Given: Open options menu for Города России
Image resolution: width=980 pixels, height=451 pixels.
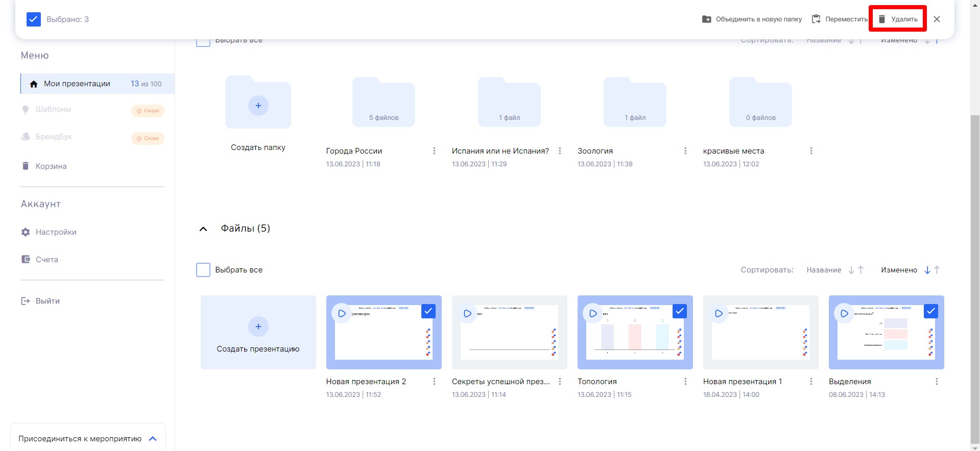Looking at the screenshot, I should point(434,151).
